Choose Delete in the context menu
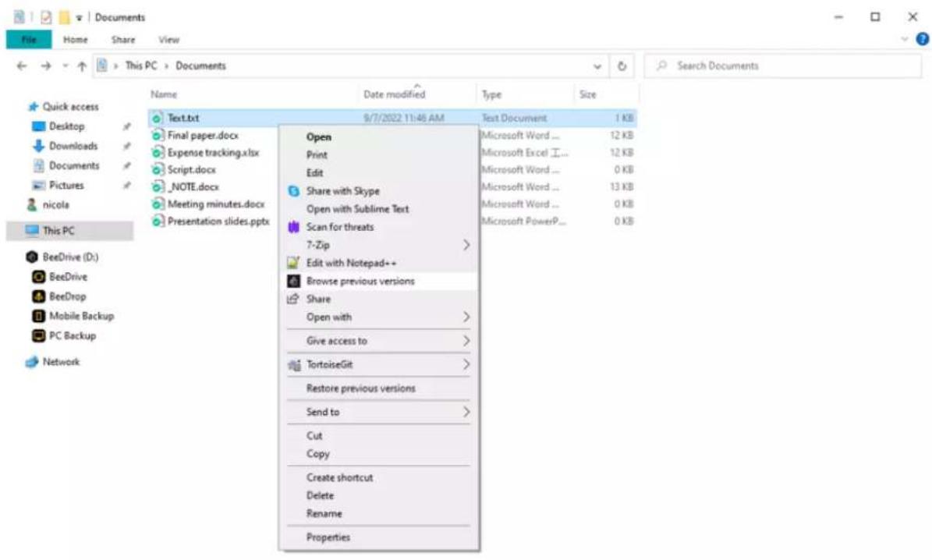 point(320,495)
